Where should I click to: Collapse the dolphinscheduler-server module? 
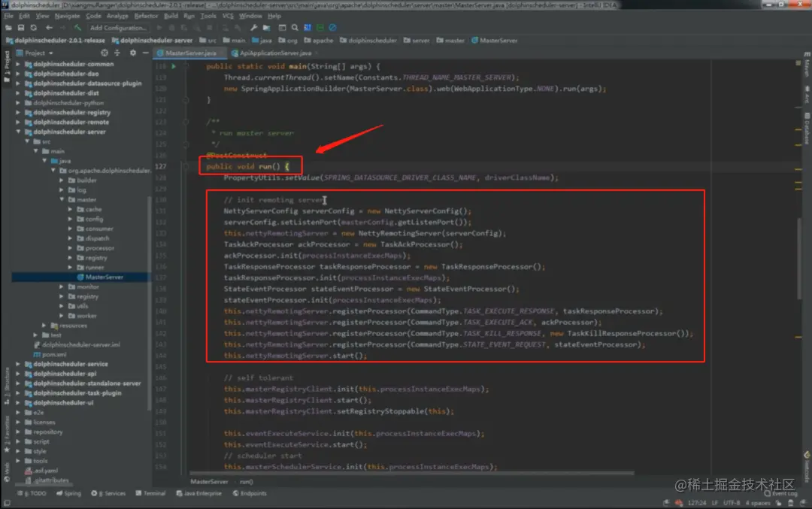click(18, 132)
